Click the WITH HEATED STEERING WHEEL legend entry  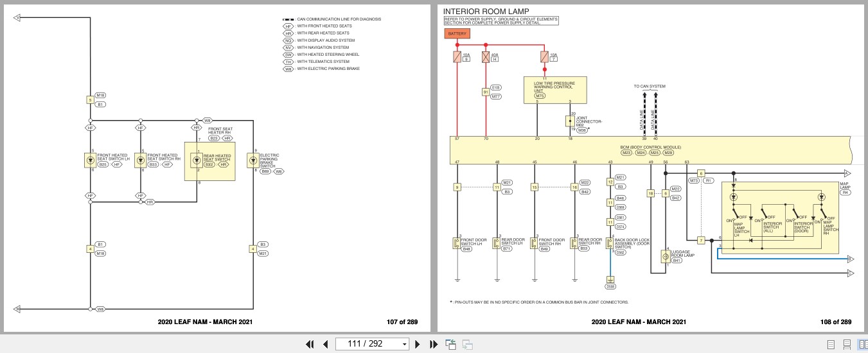(321, 55)
